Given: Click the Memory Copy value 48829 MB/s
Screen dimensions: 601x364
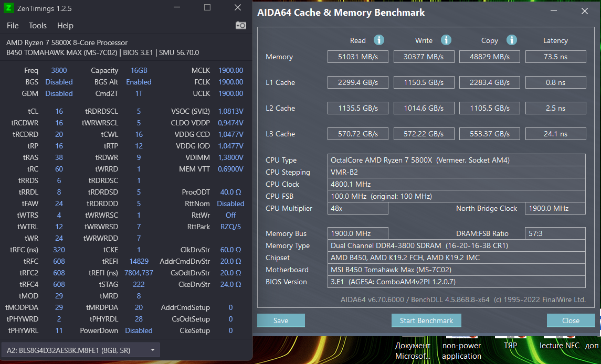Looking at the screenshot, I should click(x=490, y=57).
